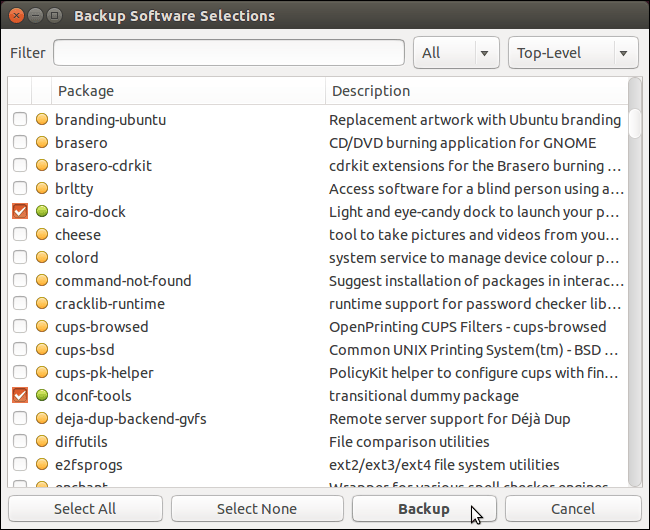650x530 pixels.
Task: Click the Select All button
Action: [85, 509]
